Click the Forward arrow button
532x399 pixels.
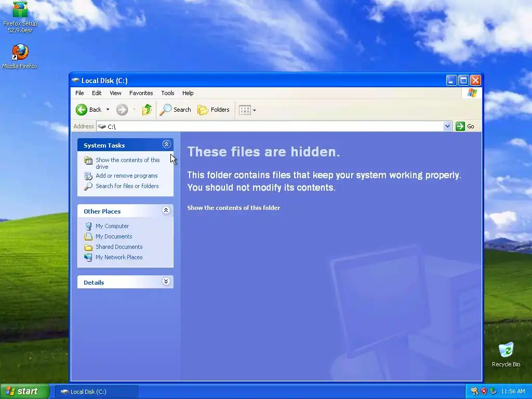[x=122, y=110]
